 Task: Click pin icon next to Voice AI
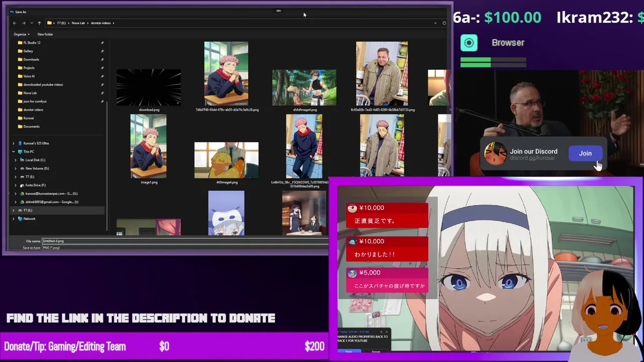[102, 76]
